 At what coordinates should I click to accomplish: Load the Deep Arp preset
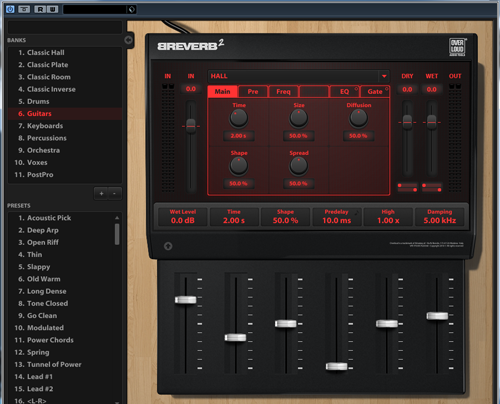61,230
